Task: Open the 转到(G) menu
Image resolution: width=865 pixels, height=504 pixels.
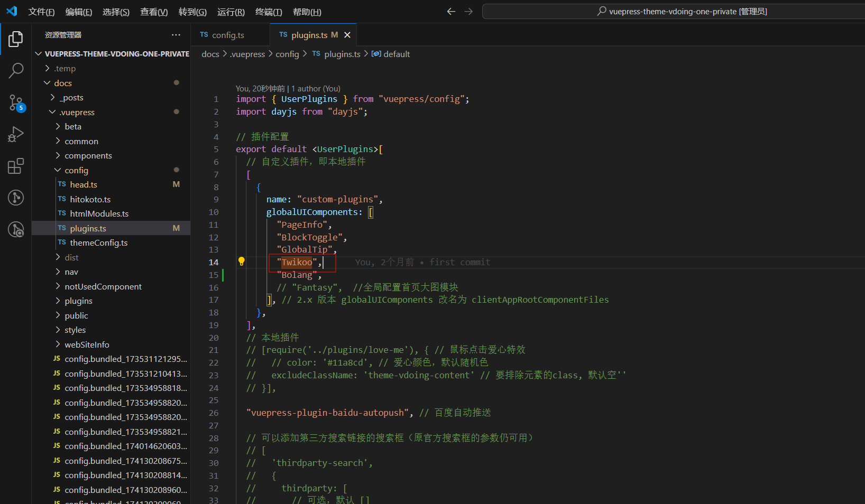Action: (x=192, y=12)
